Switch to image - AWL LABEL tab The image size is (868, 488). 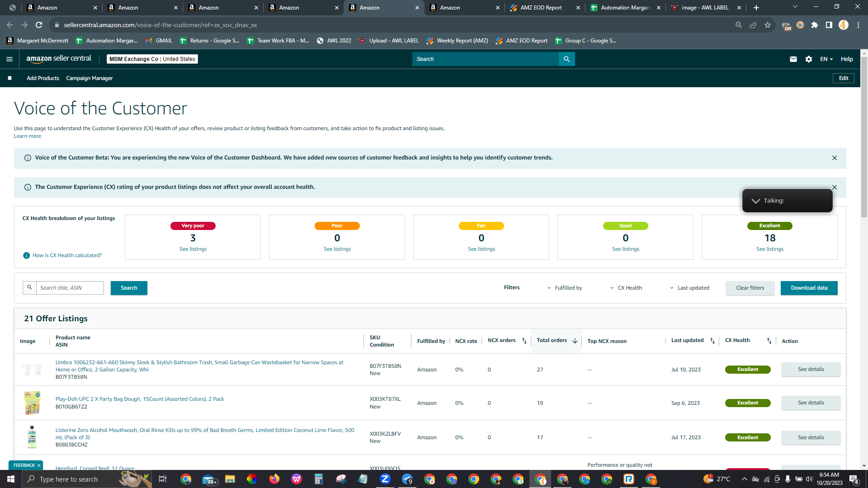(x=705, y=8)
